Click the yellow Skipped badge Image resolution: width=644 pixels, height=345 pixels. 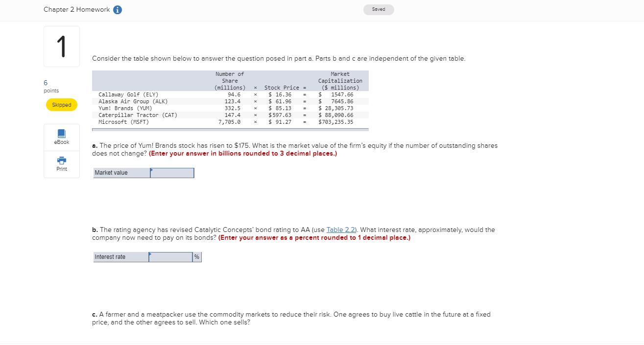[x=62, y=105]
